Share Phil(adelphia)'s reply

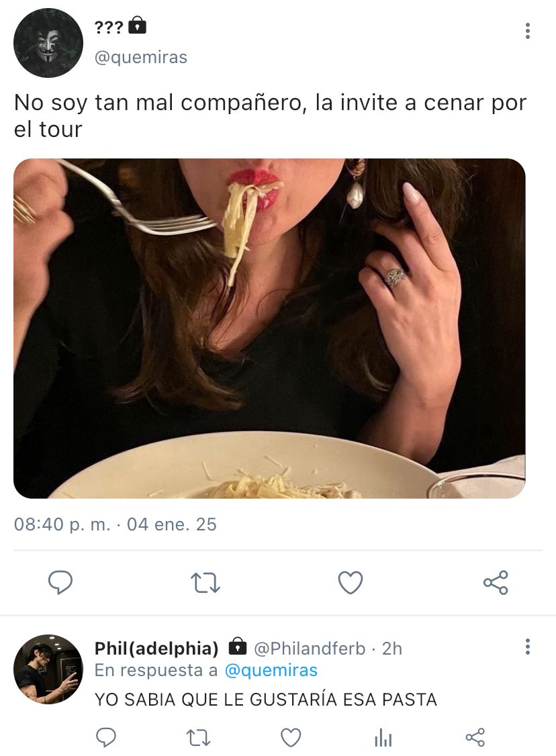coord(475,737)
